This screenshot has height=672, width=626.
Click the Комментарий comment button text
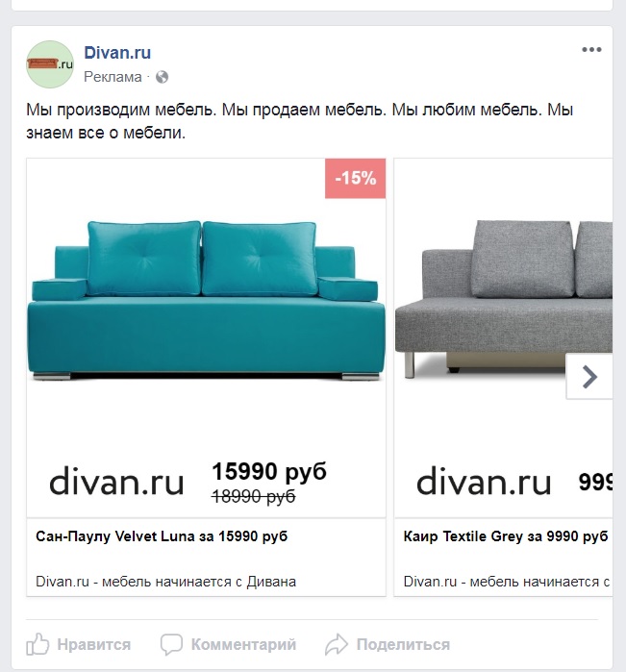point(243,644)
